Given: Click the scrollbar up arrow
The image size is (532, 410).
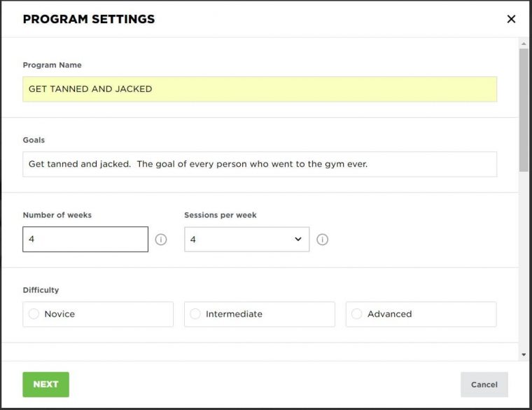Looking at the screenshot, I should click(524, 43).
